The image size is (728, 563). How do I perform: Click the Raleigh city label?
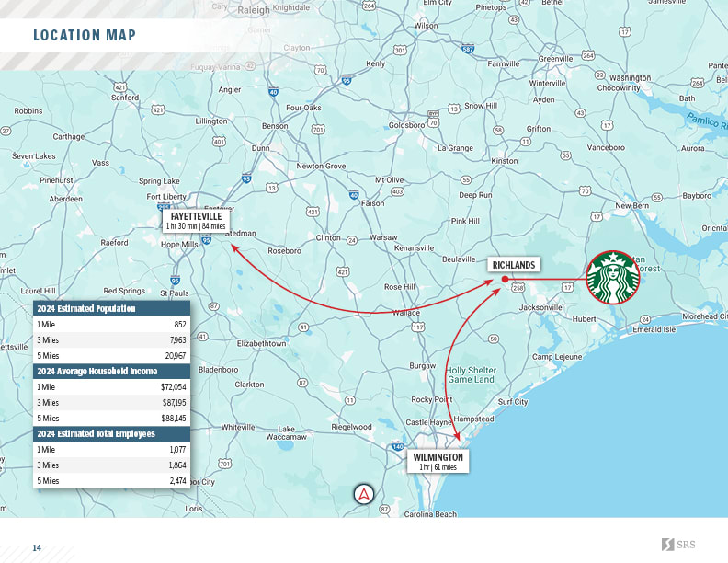tap(254, 10)
